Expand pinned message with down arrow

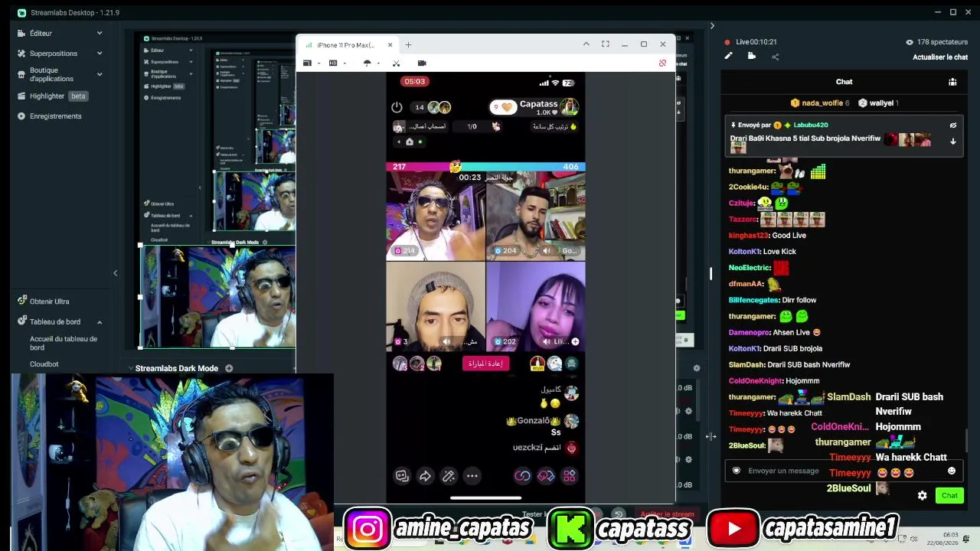point(953,142)
